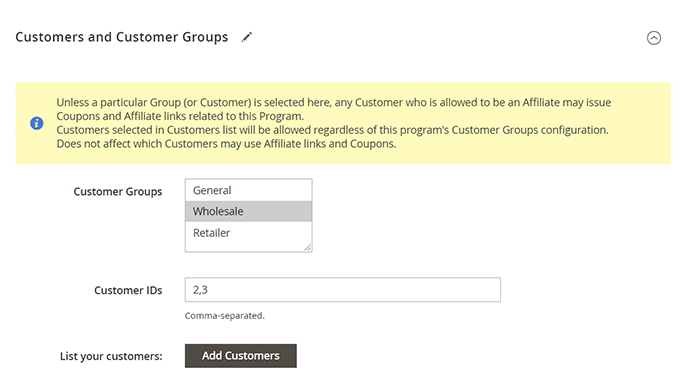Click the Comma-separated hint text

click(225, 315)
